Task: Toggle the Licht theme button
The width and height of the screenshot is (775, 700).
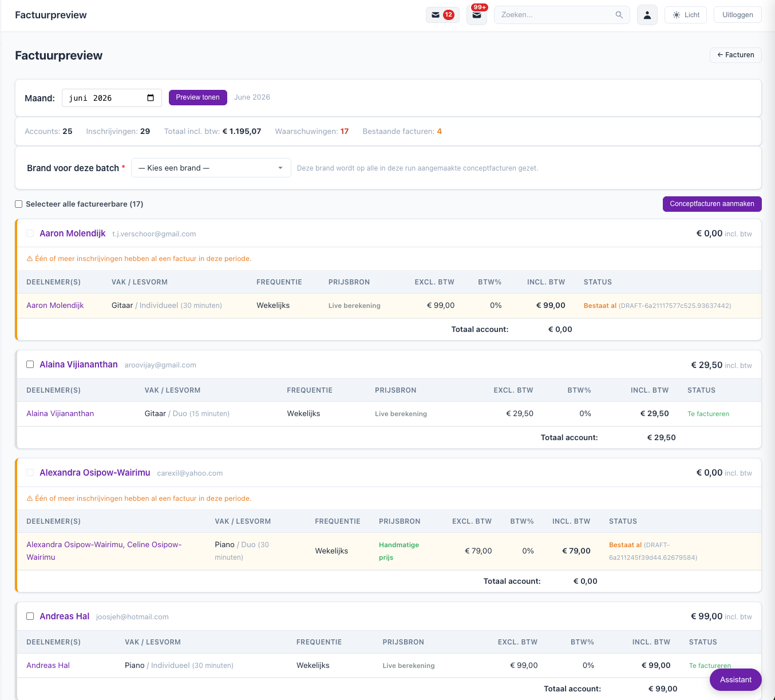Action: [686, 15]
